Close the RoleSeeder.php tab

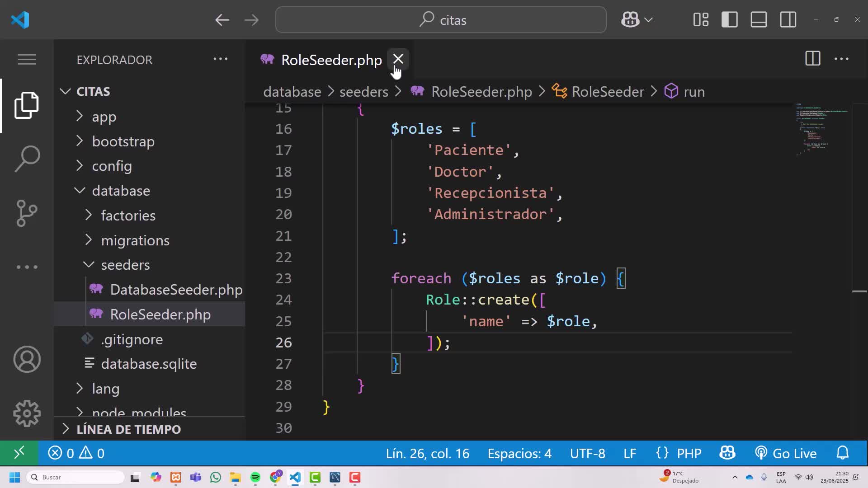(398, 59)
